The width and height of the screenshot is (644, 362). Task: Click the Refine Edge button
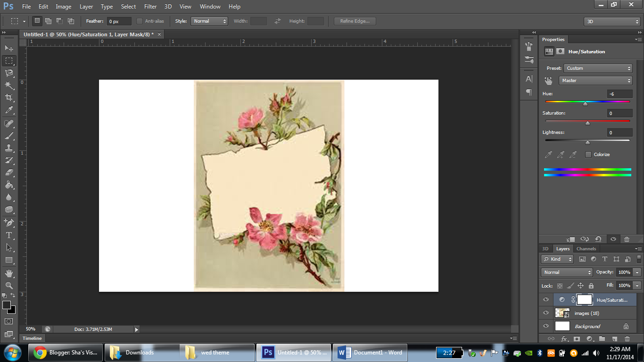click(x=355, y=21)
